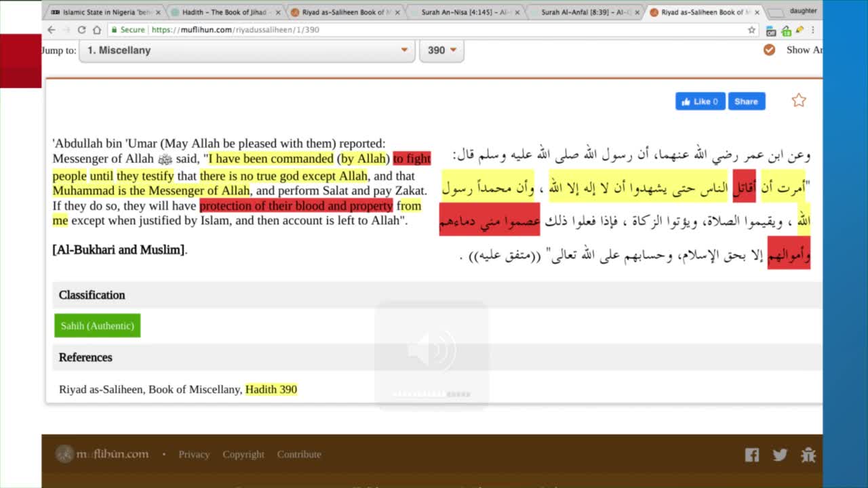Close the Surah Al-Anfal tab
The width and height of the screenshot is (868, 488).
point(637,12)
